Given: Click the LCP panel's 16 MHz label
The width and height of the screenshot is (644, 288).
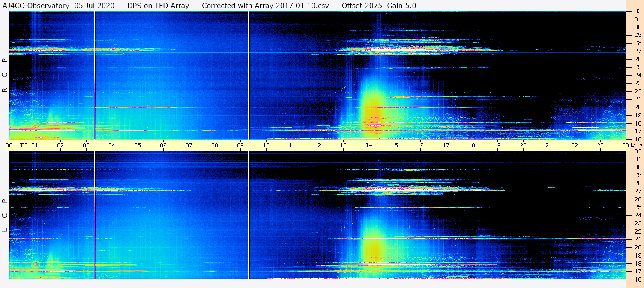Looking at the screenshot, I should coord(637,279).
